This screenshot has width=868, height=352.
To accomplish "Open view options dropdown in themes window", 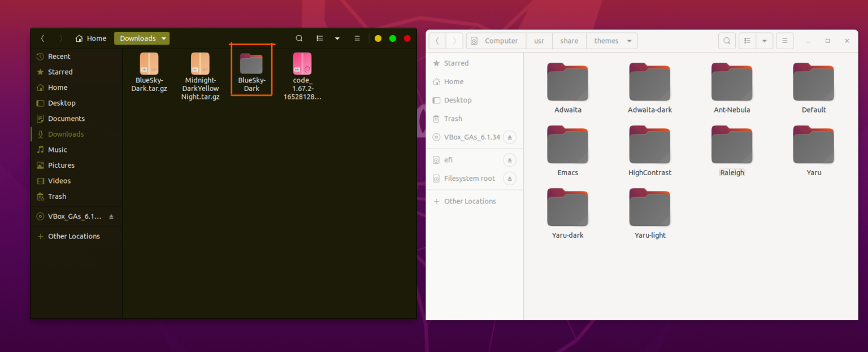I will [765, 40].
